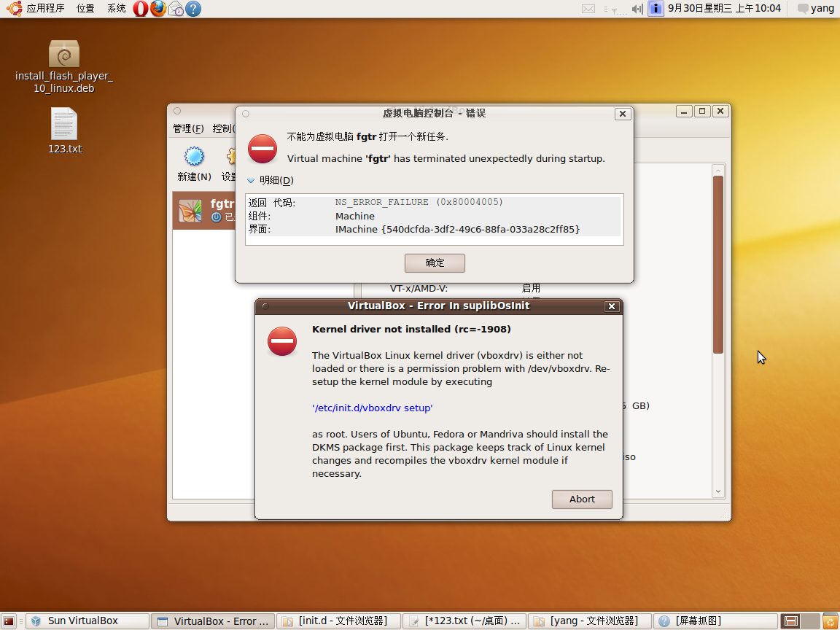Click the Ubuntu logo in top panel
This screenshot has width=840, height=630.
[x=14, y=8]
